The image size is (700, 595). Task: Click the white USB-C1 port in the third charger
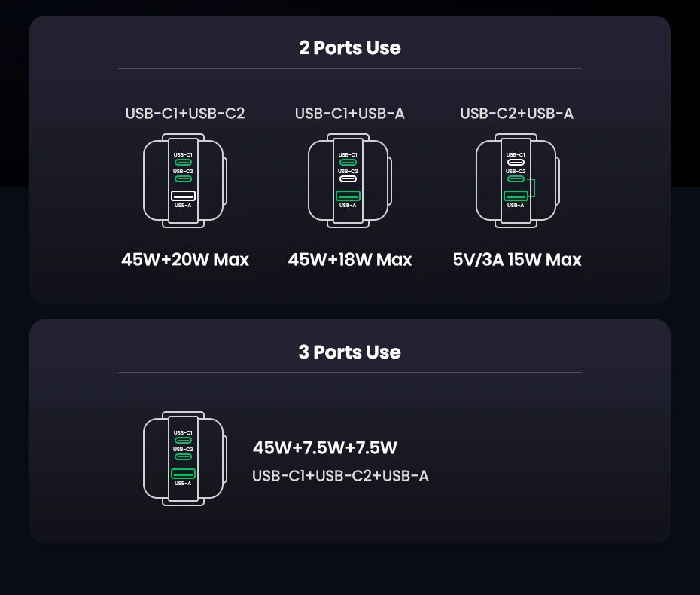point(516,162)
